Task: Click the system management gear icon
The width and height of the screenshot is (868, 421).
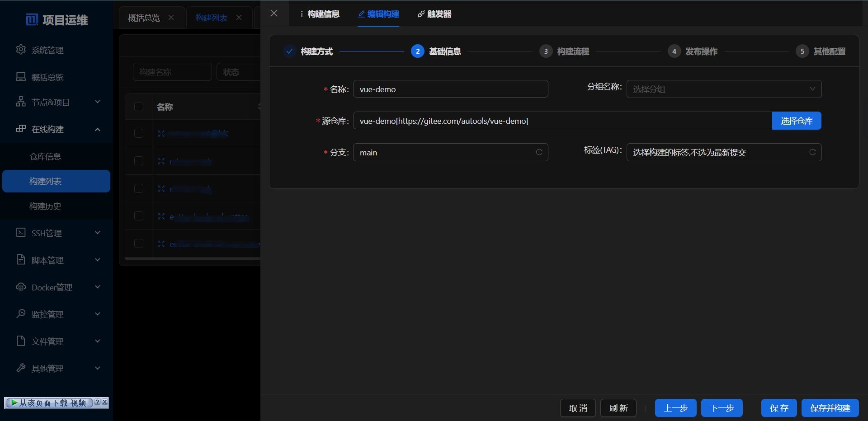Action: (x=21, y=50)
